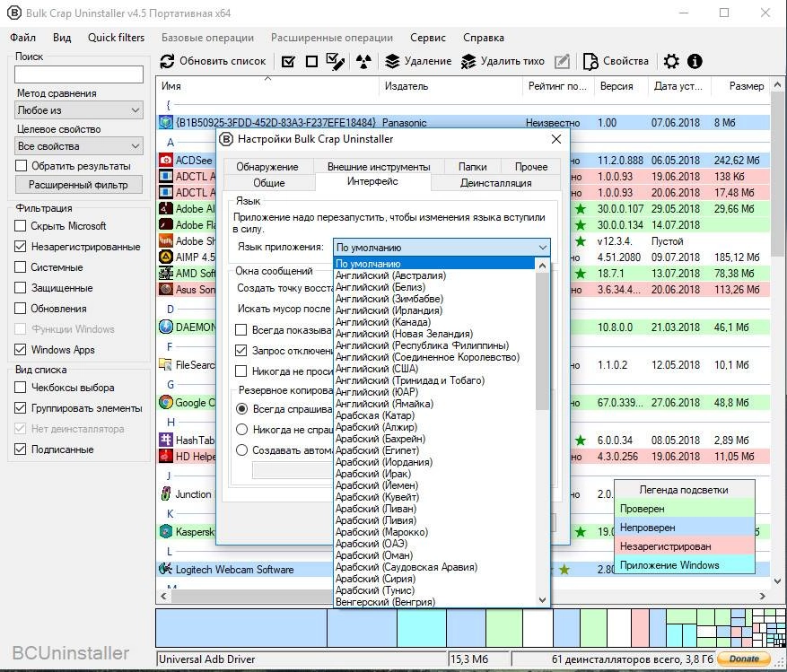Click the Kaspersky row icon

click(166, 531)
